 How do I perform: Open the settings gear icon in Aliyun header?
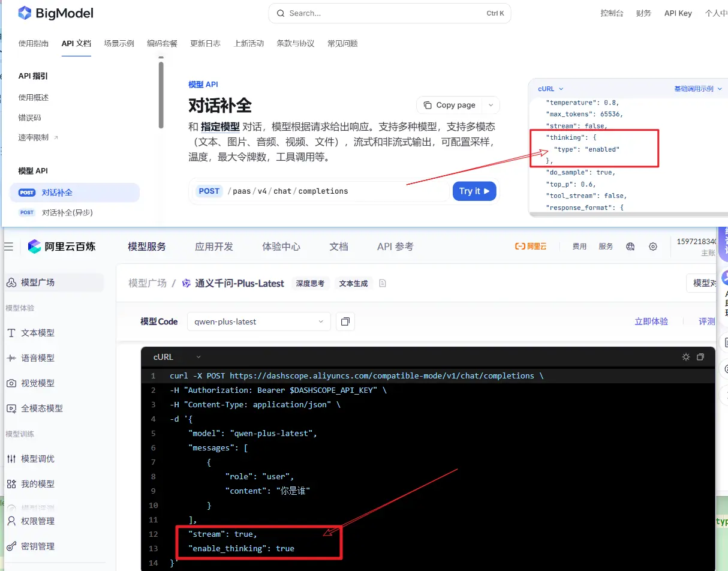653,247
